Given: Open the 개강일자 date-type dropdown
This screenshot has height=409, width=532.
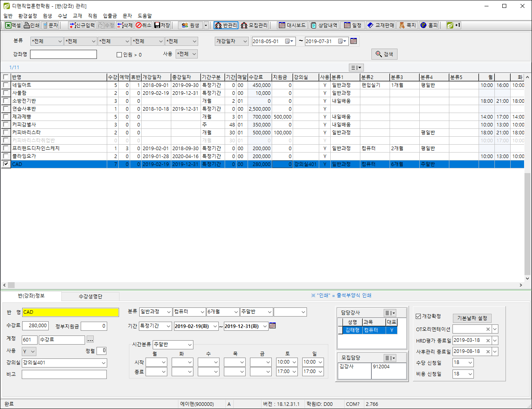Looking at the screenshot, I should point(231,41).
